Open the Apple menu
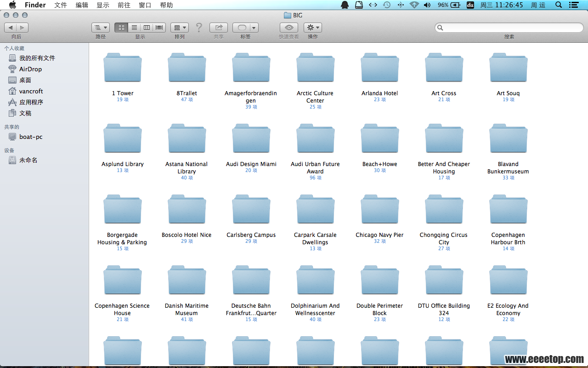This screenshot has width=588, height=368. pyautogui.click(x=12, y=5)
